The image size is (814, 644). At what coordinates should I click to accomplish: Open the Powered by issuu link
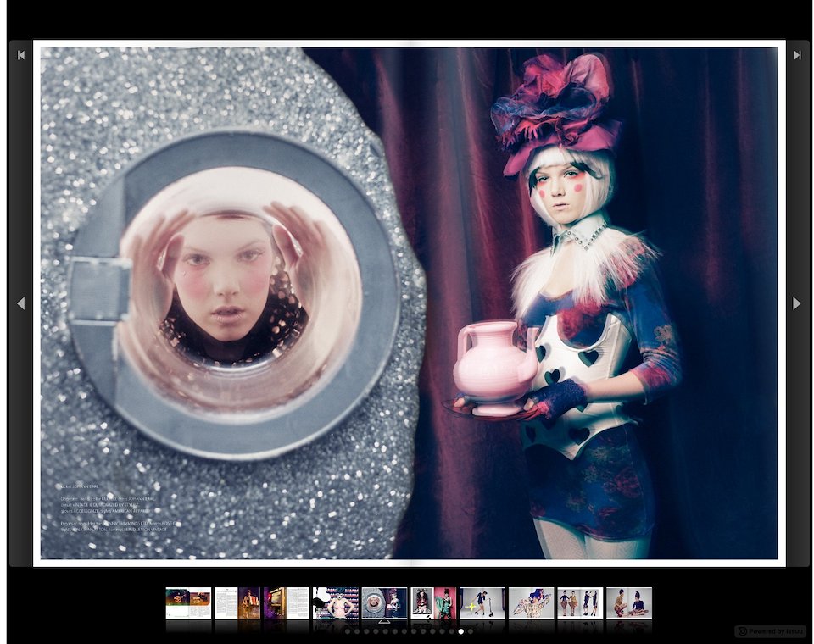(770, 631)
